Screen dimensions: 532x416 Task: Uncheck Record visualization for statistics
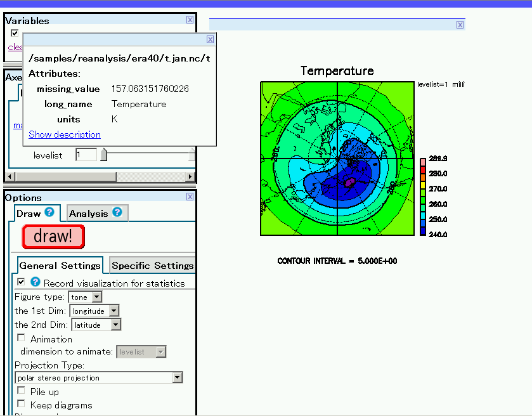click(22, 282)
